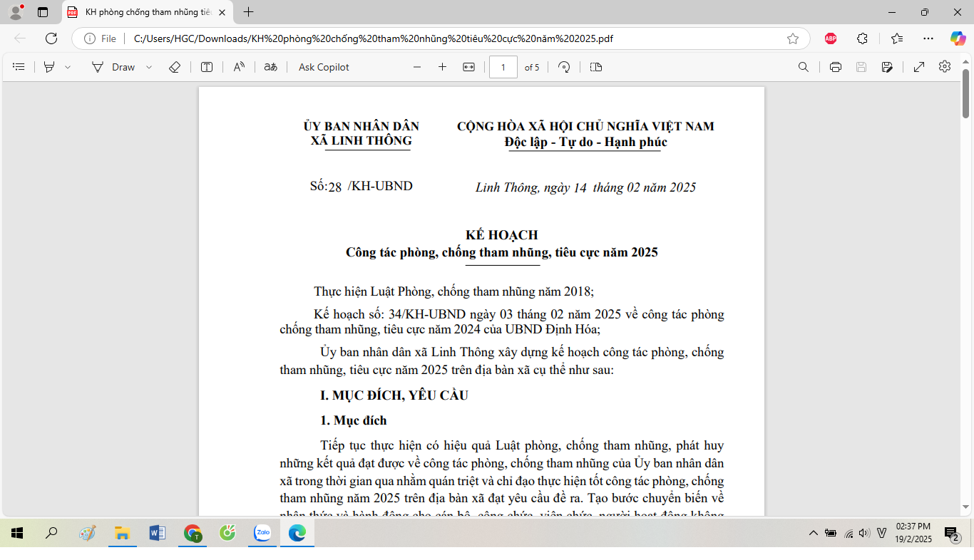Open Settings and more ellipsis menu
The image size is (974, 560).
pos(928,38)
